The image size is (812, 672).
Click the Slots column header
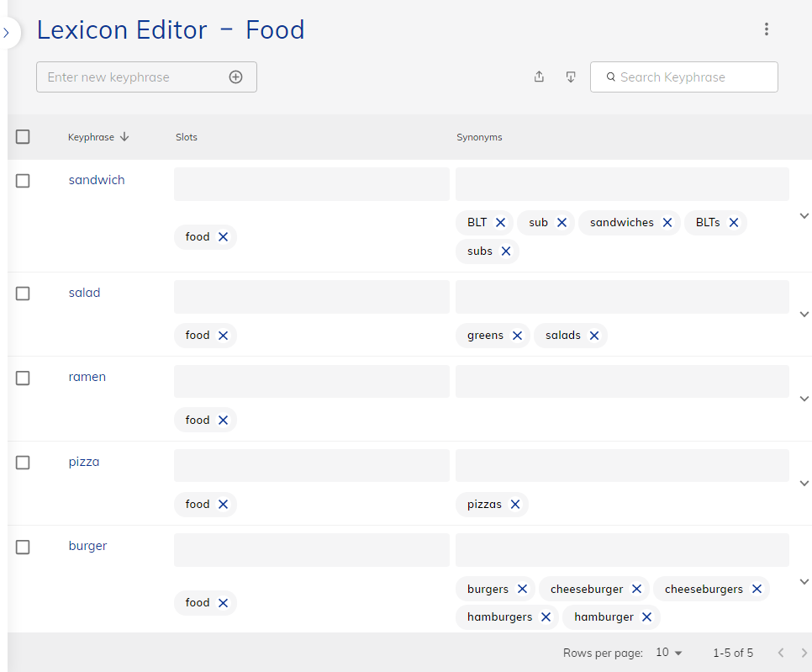187,137
